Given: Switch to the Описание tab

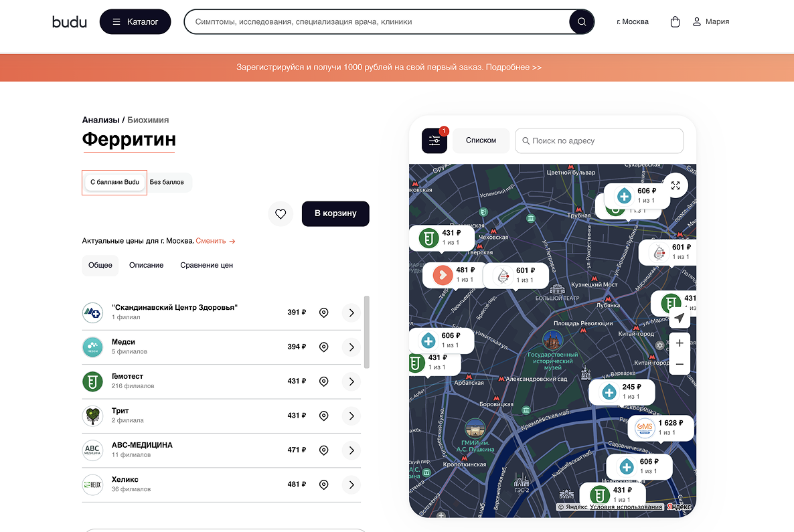Looking at the screenshot, I should click(x=147, y=265).
